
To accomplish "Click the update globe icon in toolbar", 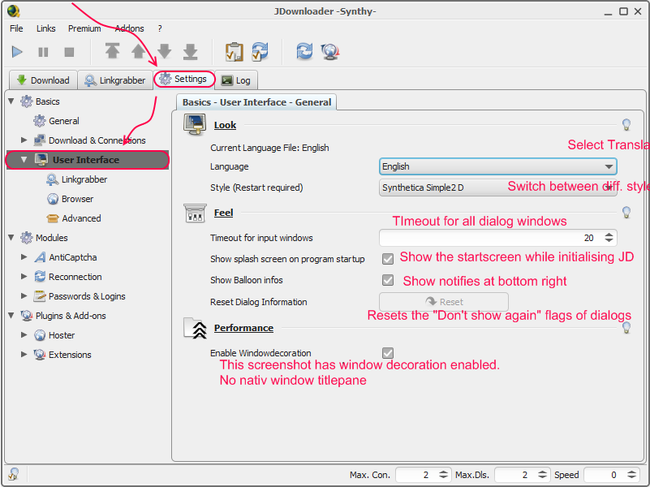I will (x=330, y=52).
